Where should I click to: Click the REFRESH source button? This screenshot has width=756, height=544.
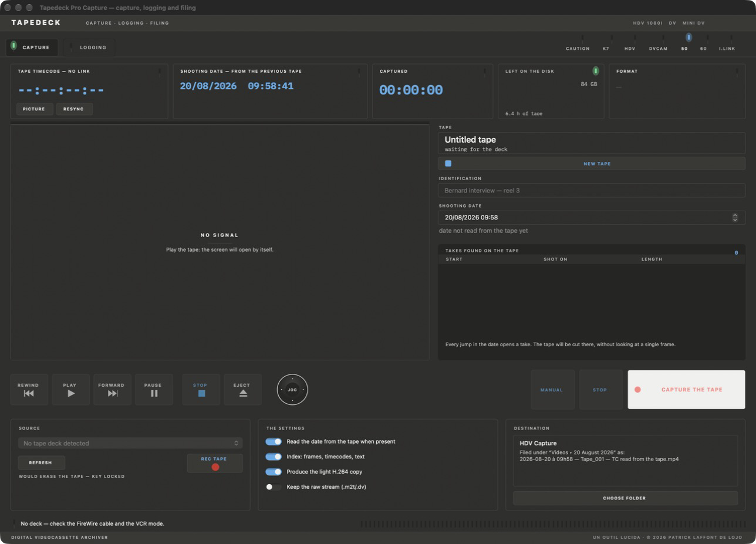[x=41, y=462]
